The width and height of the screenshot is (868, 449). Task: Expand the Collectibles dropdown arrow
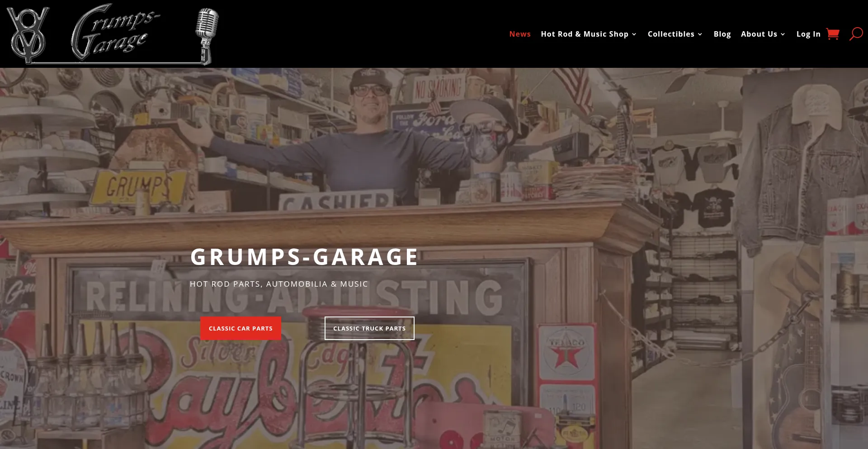(700, 34)
